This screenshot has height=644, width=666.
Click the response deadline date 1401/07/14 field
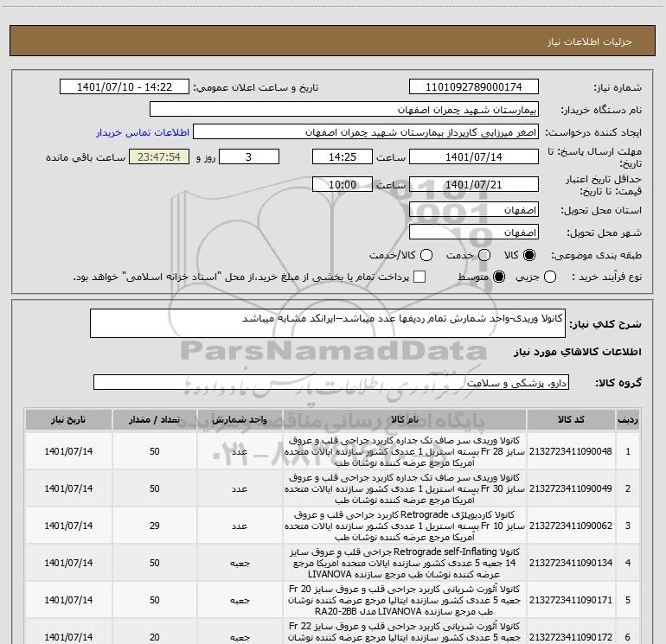point(474,156)
